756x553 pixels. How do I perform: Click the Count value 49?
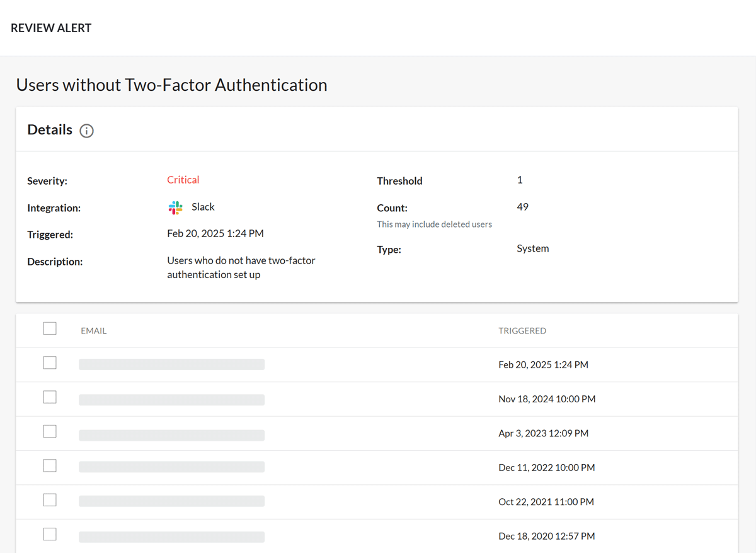pyautogui.click(x=522, y=207)
